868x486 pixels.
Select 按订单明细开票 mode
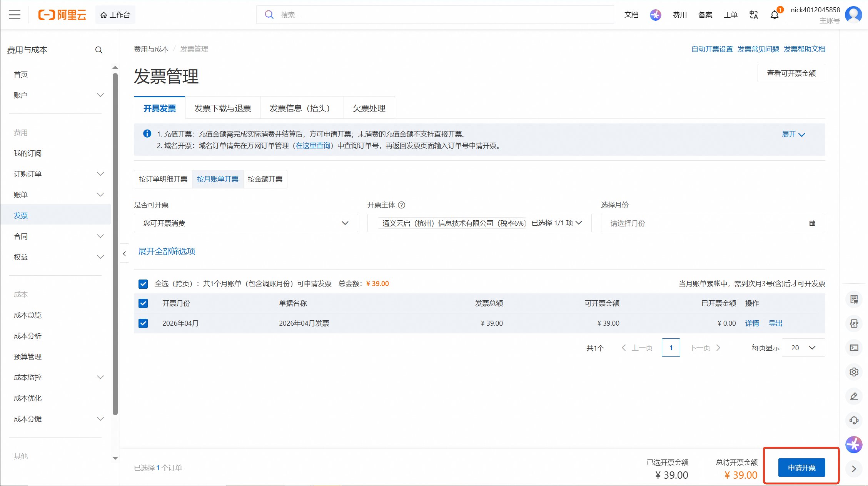coord(163,179)
